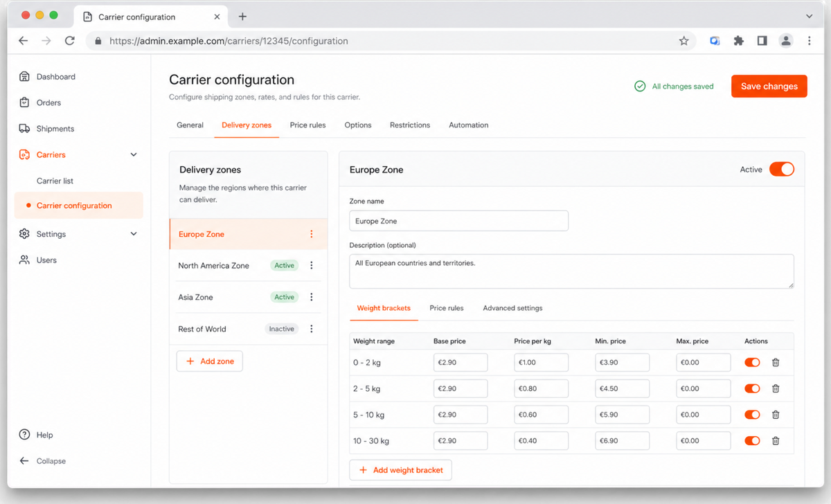Select the Weight brackets sub-tab
The height and width of the screenshot is (504, 831).
pos(384,308)
